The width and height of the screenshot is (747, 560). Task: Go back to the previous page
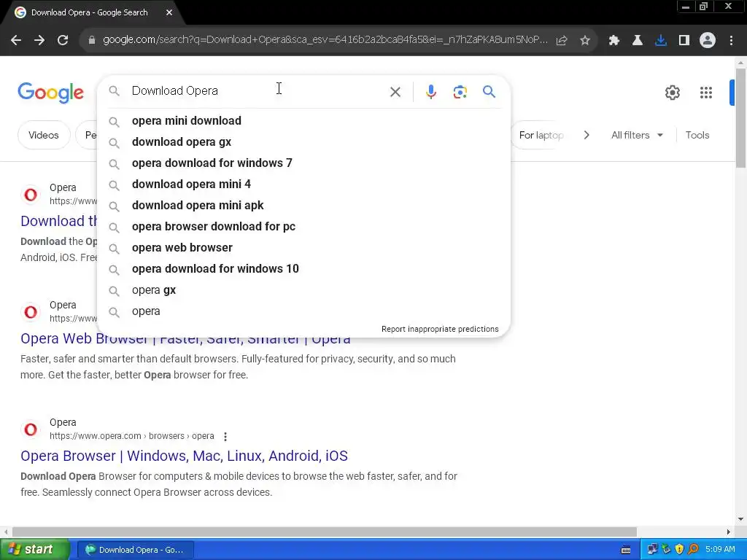(16, 40)
